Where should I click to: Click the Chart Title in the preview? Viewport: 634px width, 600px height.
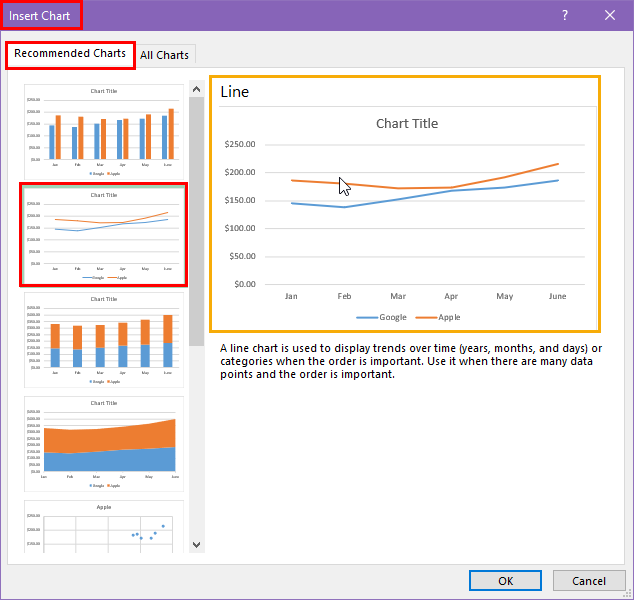point(407,123)
